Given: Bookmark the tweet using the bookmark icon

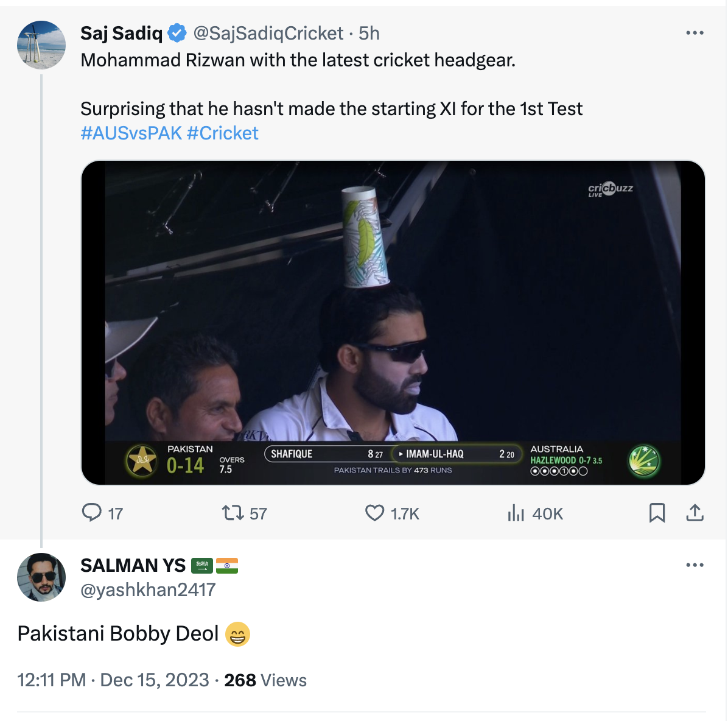Looking at the screenshot, I should 657,513.
